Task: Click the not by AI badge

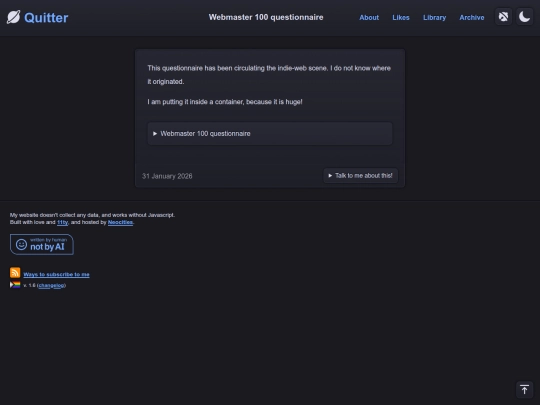Action: 42,245
